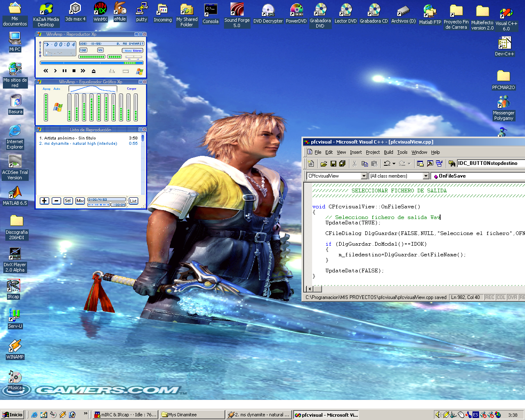The width and height of the screenshot is (525, 420).
Task: Click the List button in the playlist
Action: pos(133,201)
